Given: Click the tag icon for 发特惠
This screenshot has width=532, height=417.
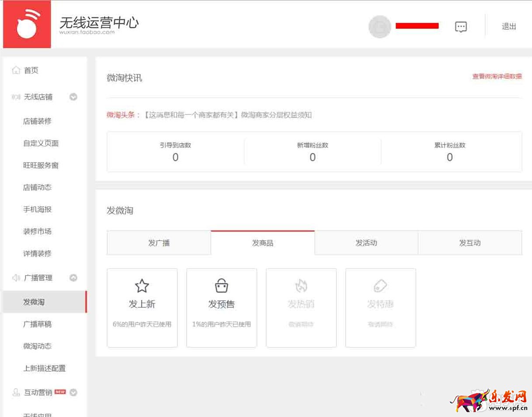Looking at the screenshot, I should tap(380, 286).
